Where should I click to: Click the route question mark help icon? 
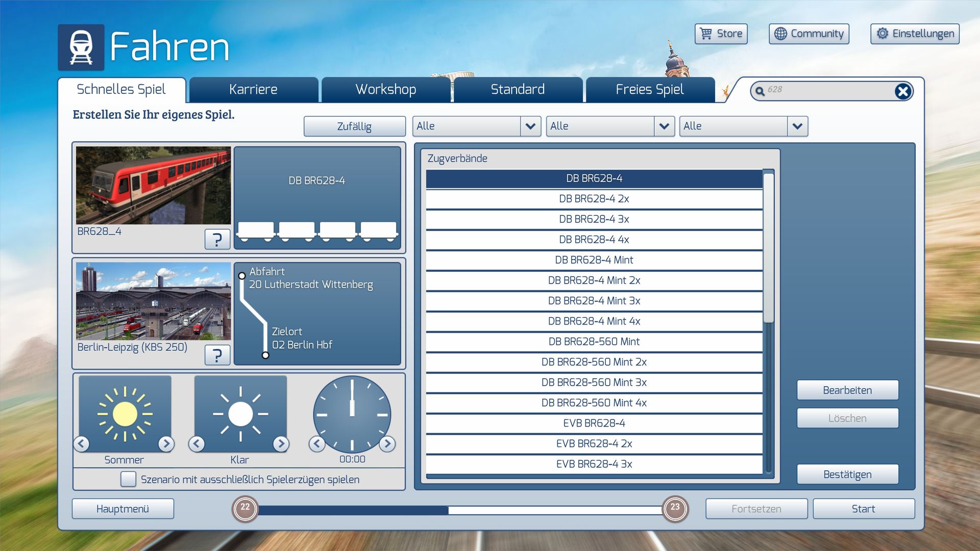(217, 355)
